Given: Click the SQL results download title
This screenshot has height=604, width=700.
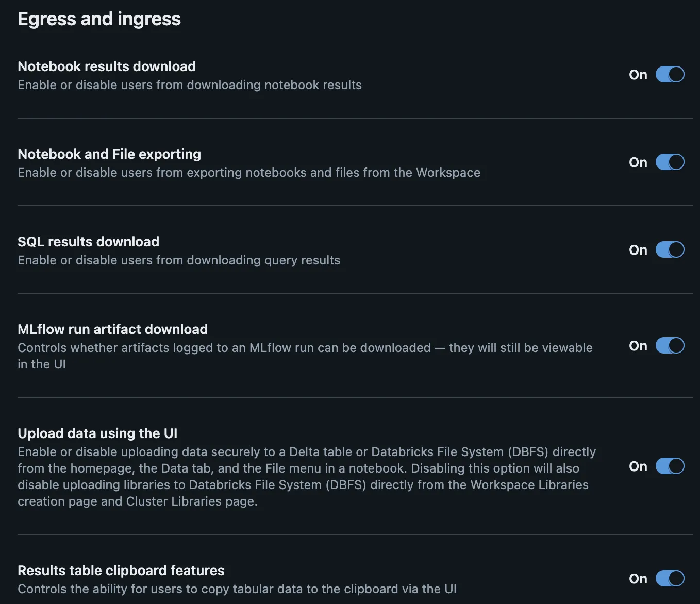Looking at the screenshot, I should (x=88, y=241).
